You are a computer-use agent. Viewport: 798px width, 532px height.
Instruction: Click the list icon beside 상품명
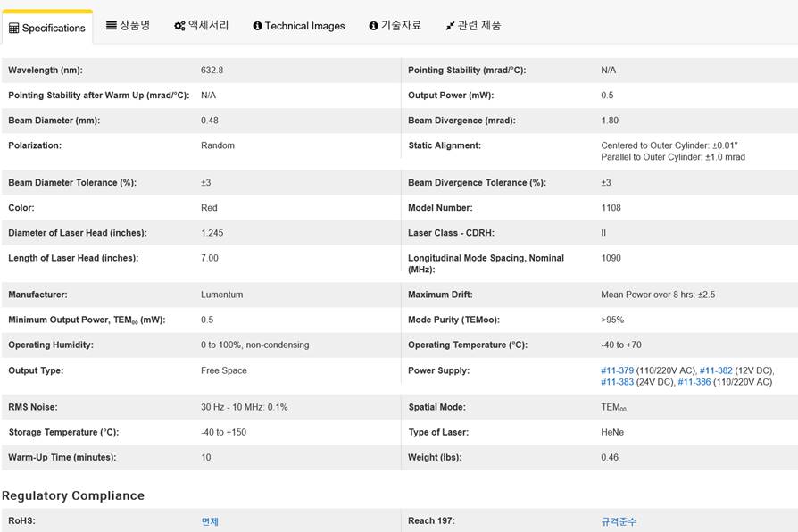[x=112, y=25]
